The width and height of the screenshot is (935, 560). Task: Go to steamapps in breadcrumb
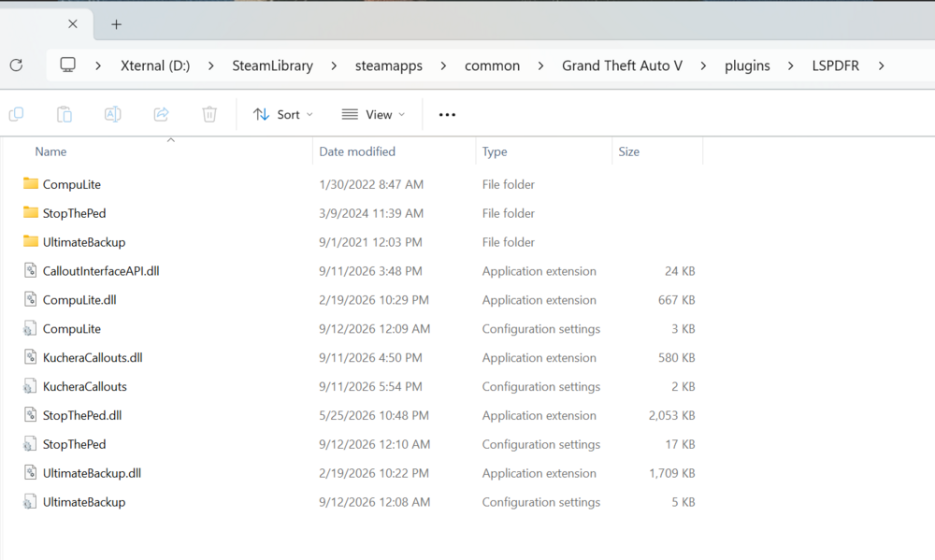[389, 65]
